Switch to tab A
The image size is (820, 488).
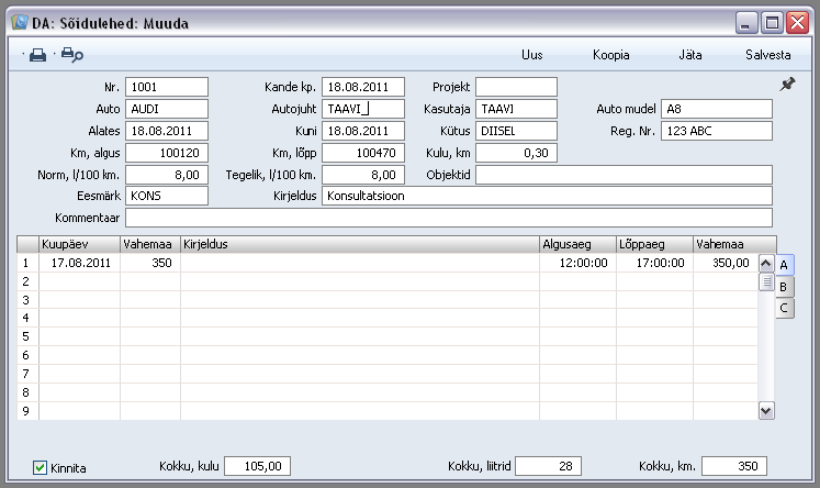[784, 265]
